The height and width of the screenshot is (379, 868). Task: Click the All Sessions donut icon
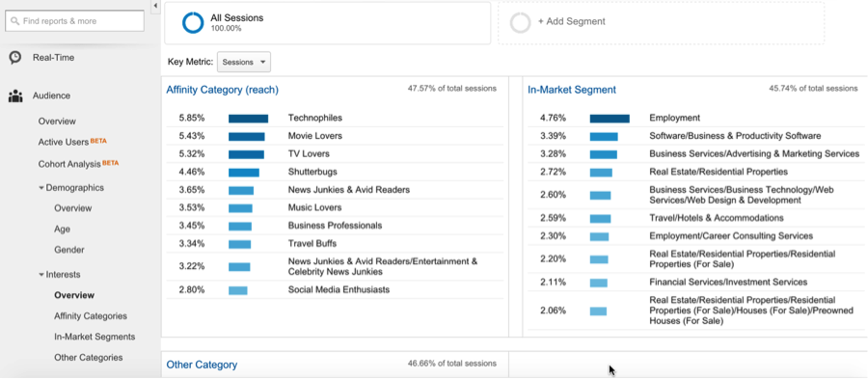(x=193, y=23)
